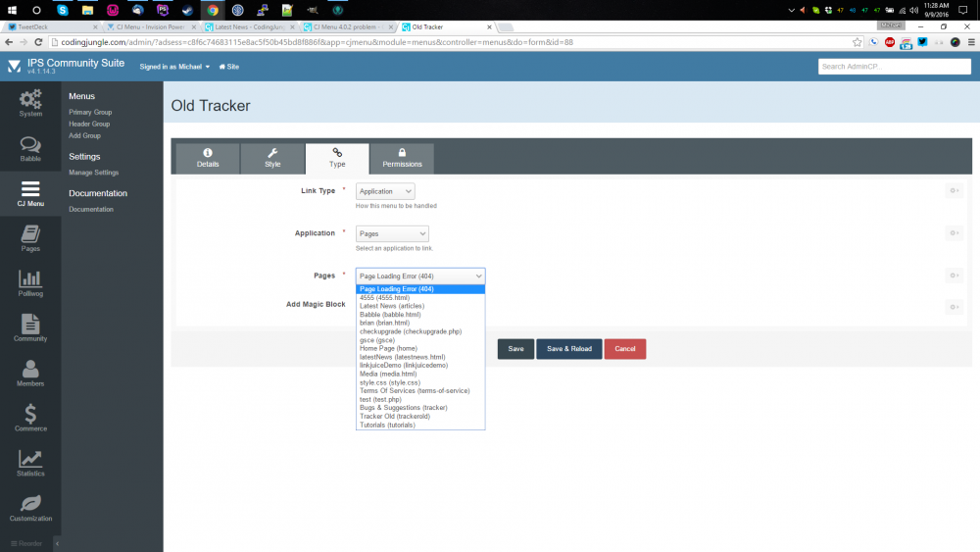Screen dimensions: 980x552
Task: Open the System section in sidebar
Action: click(30, 102)
